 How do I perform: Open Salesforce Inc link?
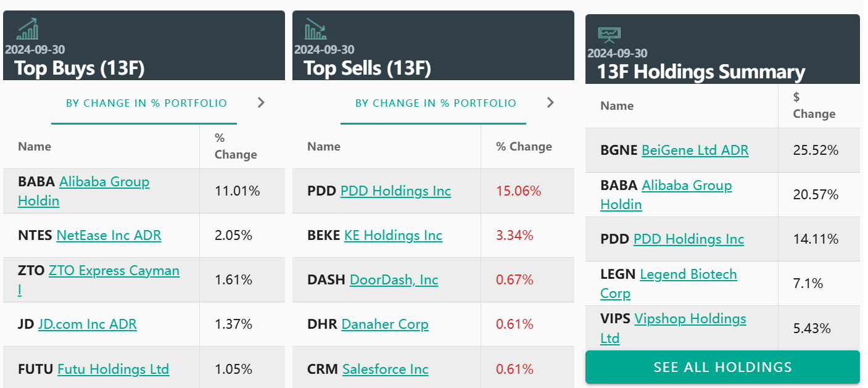pos(385,369)
